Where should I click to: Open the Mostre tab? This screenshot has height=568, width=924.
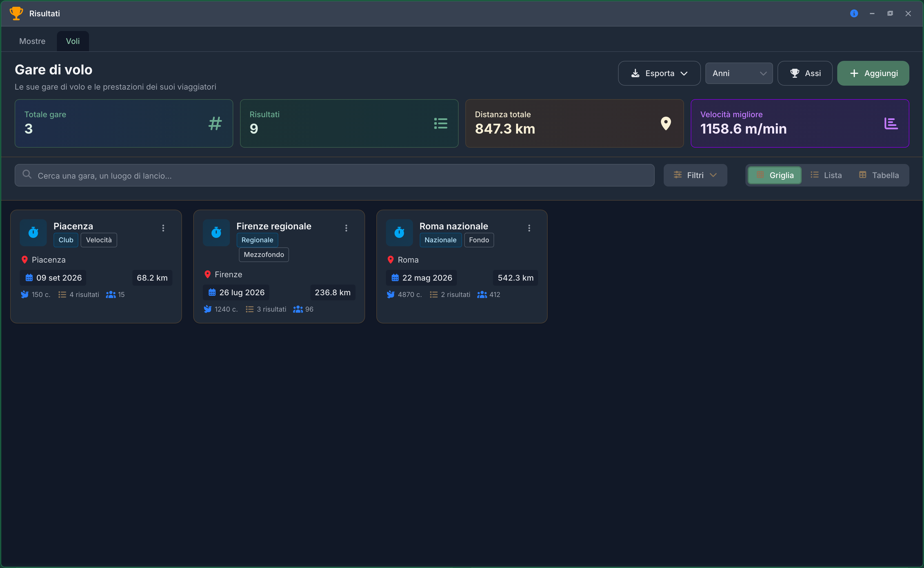32,41
